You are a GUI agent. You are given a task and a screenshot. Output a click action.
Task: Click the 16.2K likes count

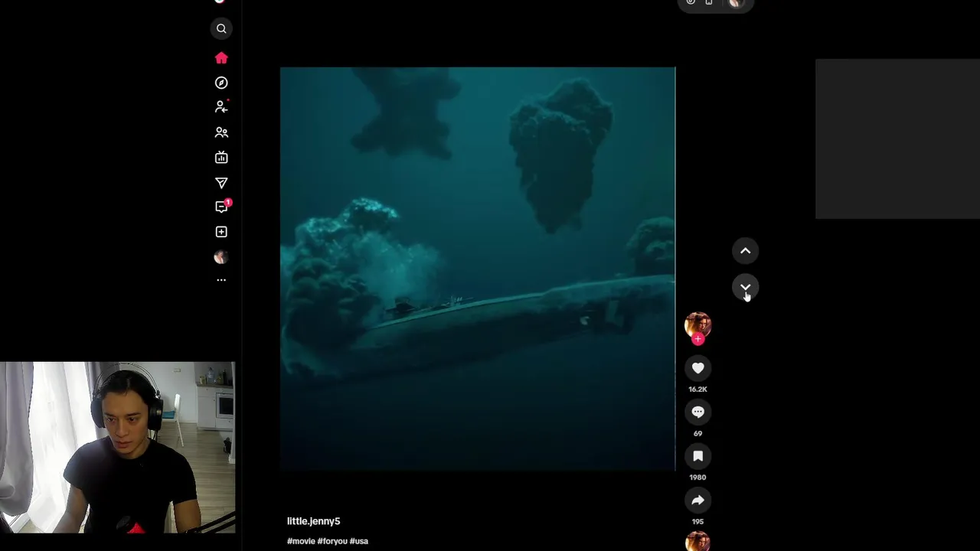click(697, 390)
